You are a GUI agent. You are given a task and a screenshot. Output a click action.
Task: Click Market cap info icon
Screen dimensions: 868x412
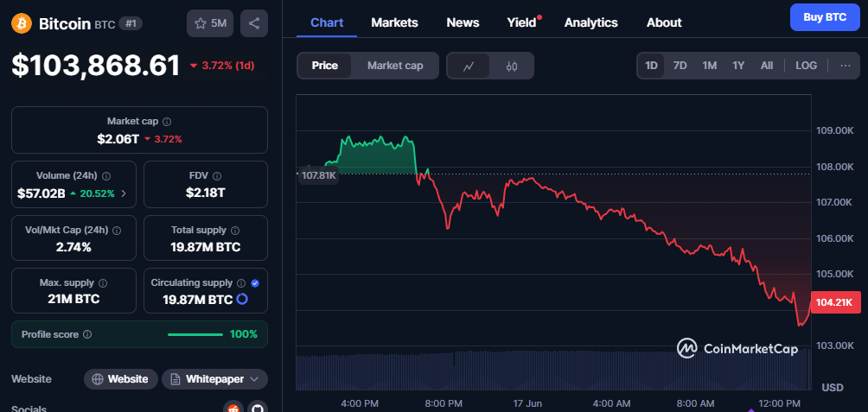pyautogui.click(x=167, y=121)
